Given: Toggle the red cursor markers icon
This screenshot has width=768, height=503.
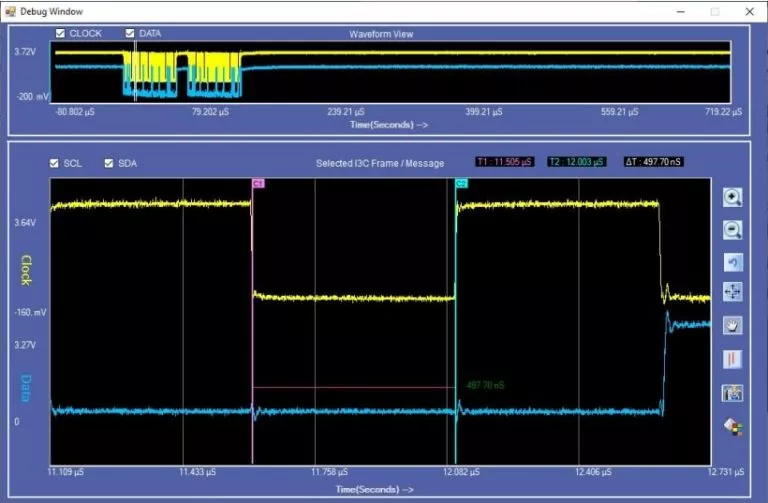Looking at the screenshot, I should (733, 358).
